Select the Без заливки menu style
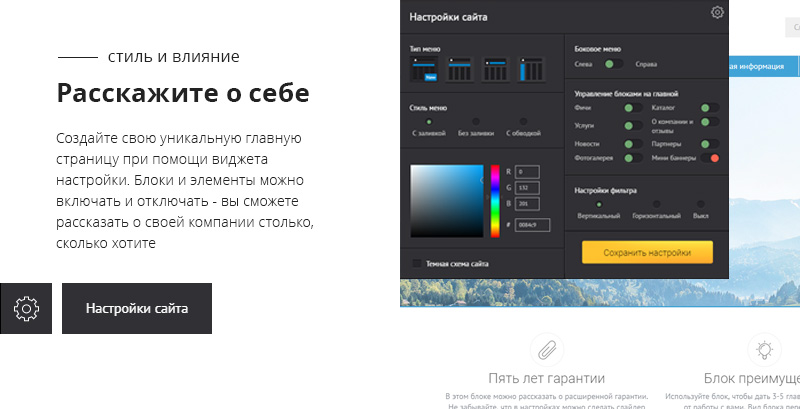 tap(476, 121)
